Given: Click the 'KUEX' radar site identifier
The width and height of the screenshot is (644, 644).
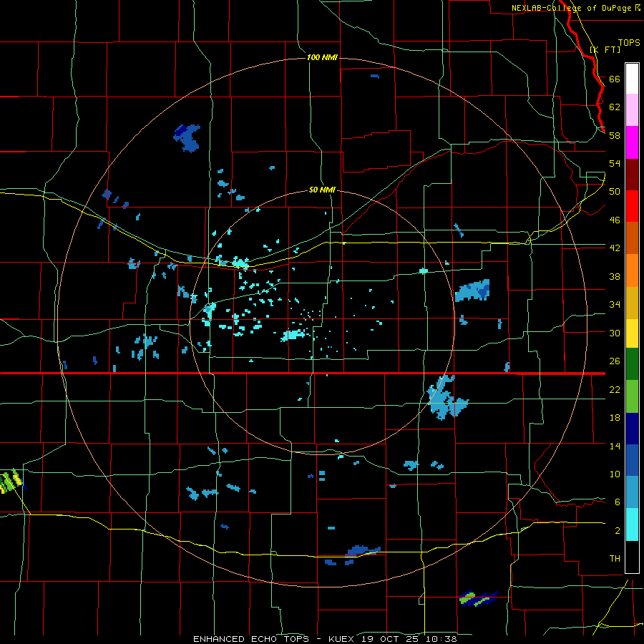Looking at the screenshot, I should click(341, 639).
